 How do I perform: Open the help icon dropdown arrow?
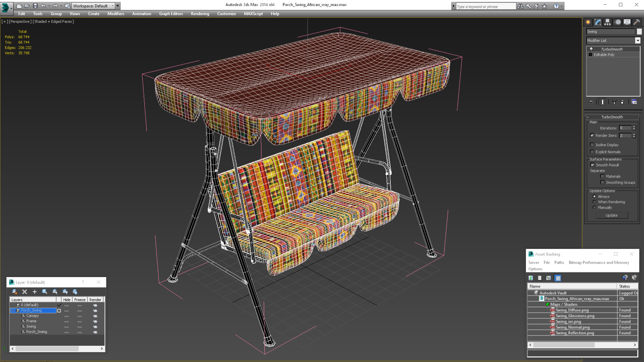pyautogui.click(x=562, y=6)
